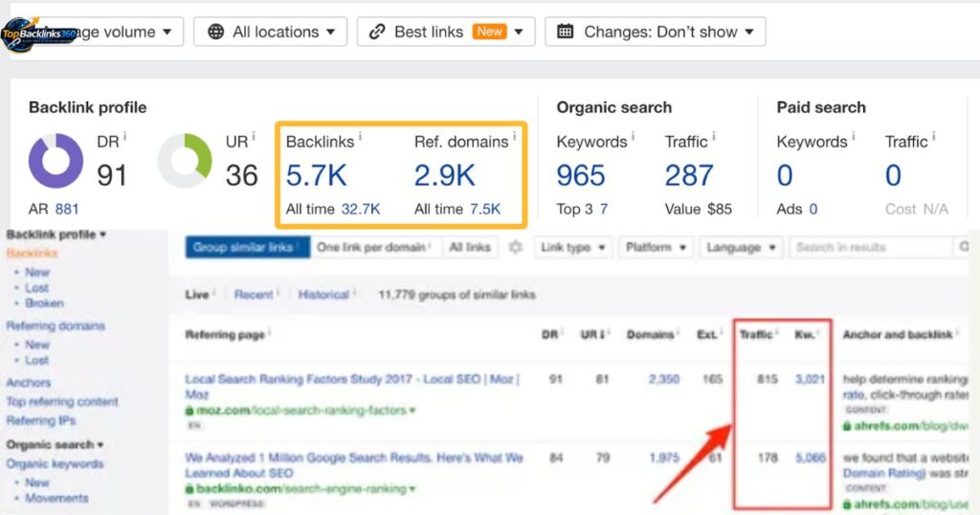Click the 2,350 domains value
980x515 pixels.
tap(664, 379)
